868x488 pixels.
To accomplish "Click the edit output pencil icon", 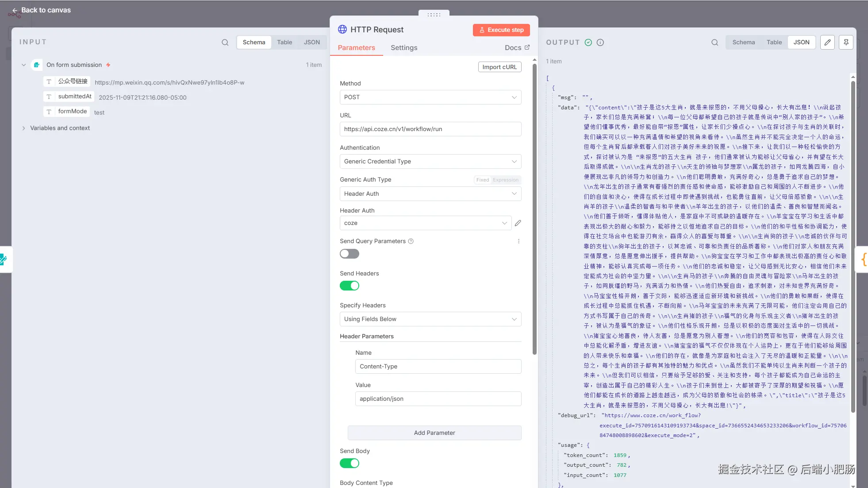I will [827, 43].
